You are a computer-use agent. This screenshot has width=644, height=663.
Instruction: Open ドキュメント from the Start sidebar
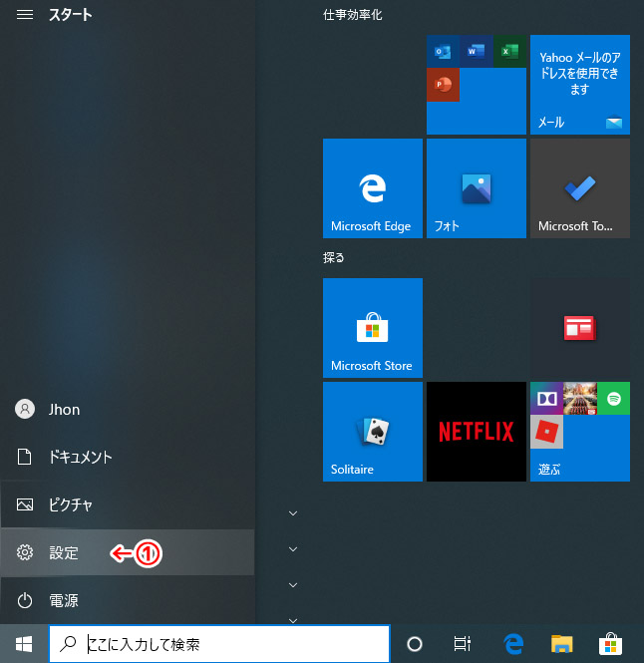tap(128, 457)
